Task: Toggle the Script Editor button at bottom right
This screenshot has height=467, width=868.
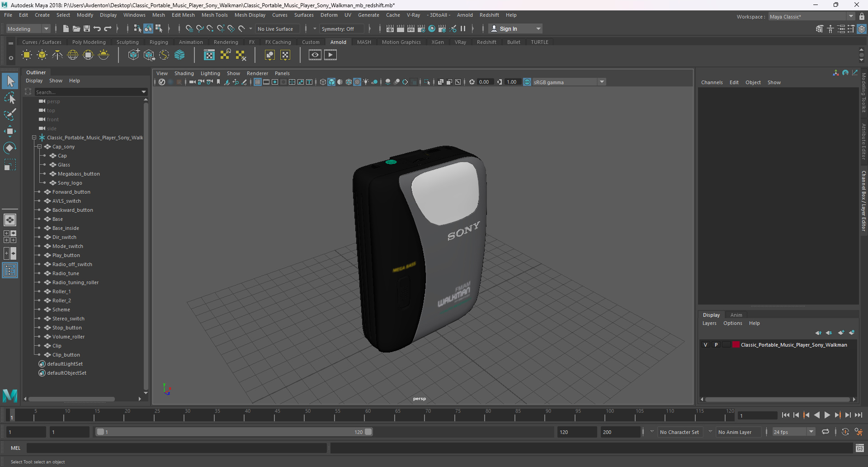Action: coord(860,448)
